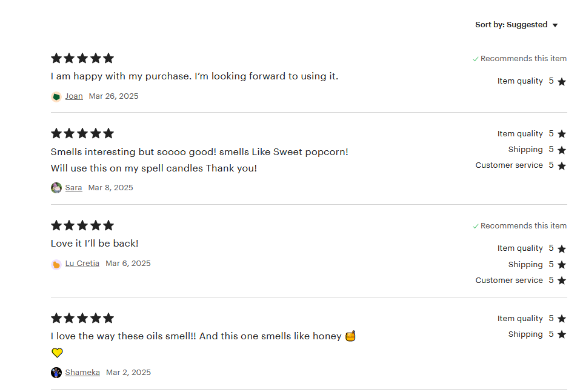Click the Mar 8, 2025 review date

point(111,188)
